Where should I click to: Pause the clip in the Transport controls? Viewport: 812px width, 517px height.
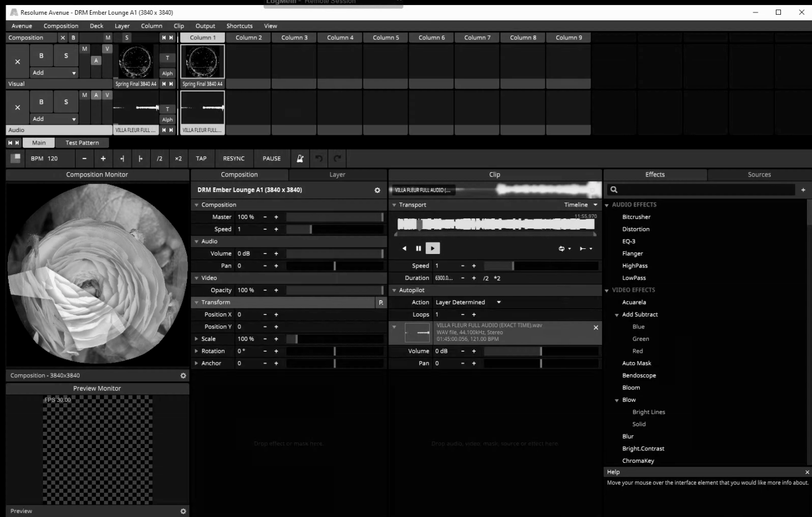(x=418, y=248)
